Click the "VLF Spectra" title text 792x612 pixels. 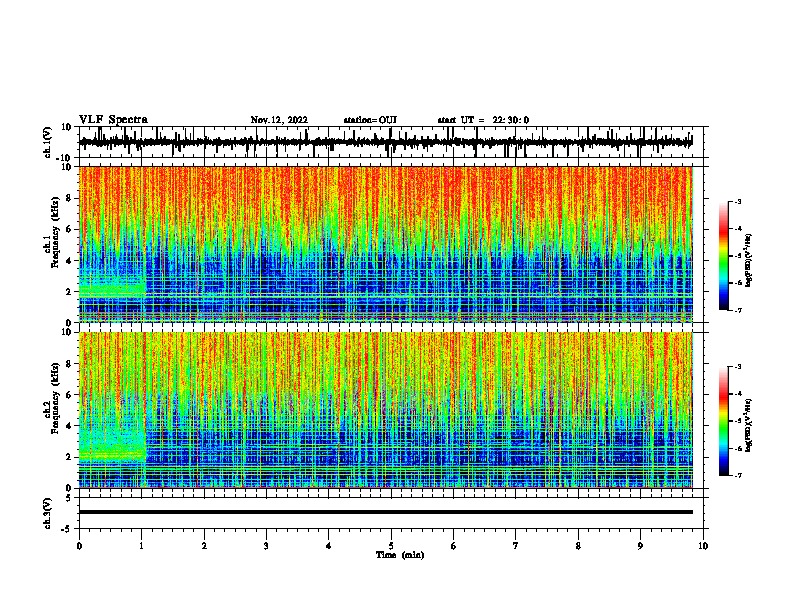click(x=113, y=120)
